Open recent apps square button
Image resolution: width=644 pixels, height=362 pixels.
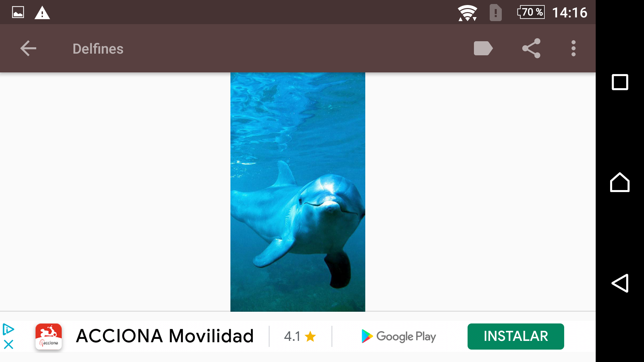tap(620, 82)
